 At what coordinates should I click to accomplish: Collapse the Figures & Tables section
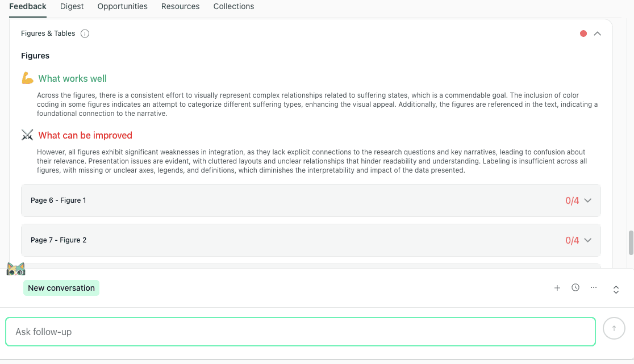[597, 34]
